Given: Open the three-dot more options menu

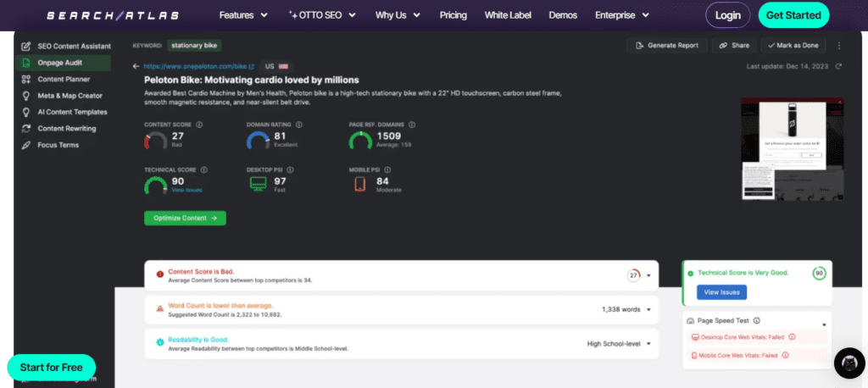Looking at the screenshot, I should click(838, 46).
